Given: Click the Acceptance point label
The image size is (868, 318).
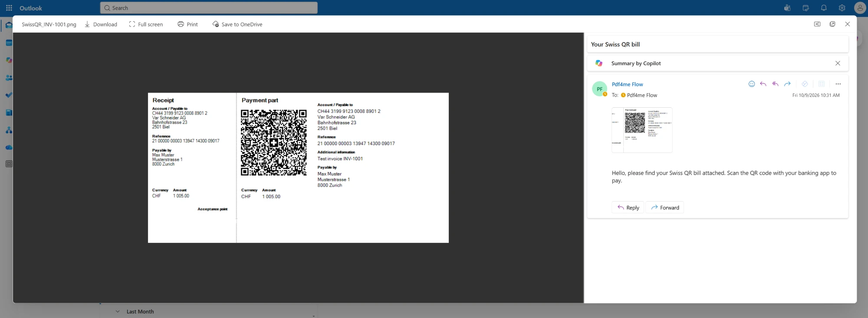Looking at the screenshot, I should (x=213, y=209).
